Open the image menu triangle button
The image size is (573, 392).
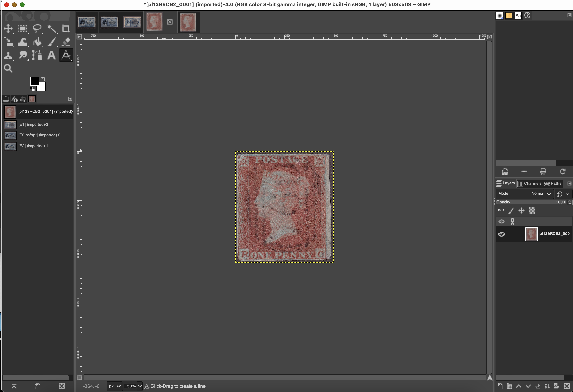tap(79, 37)
